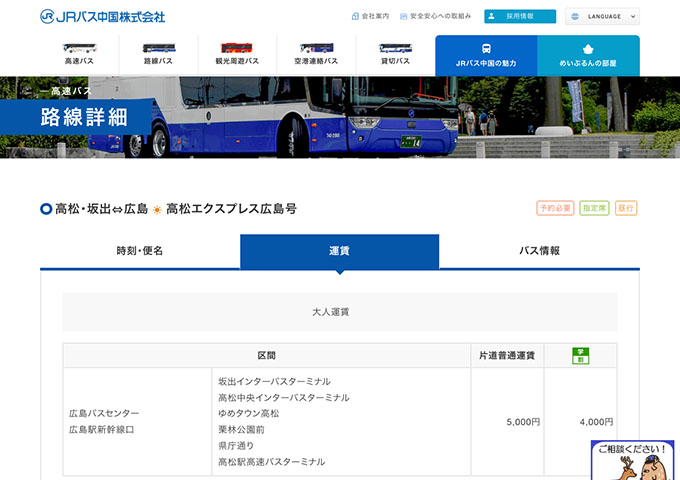Click the JRバス中国株式会社 logo
Image resolution: width=680 pixels, height=480 pixels.
[x=102, y=16]
